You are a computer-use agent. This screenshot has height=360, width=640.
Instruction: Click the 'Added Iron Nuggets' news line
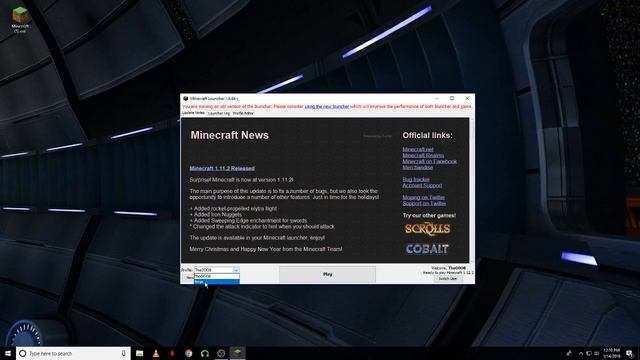click(x=216, y=214)
